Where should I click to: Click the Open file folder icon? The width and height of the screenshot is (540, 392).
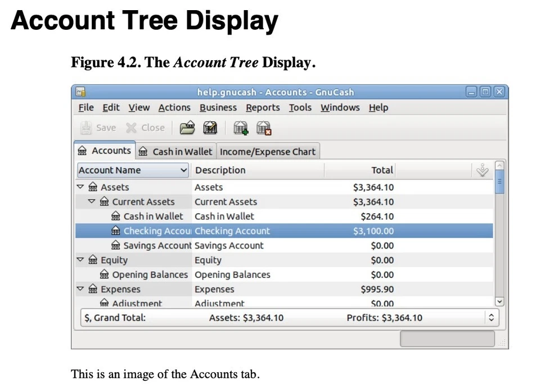pyautogui.click(x=187, y=128)
